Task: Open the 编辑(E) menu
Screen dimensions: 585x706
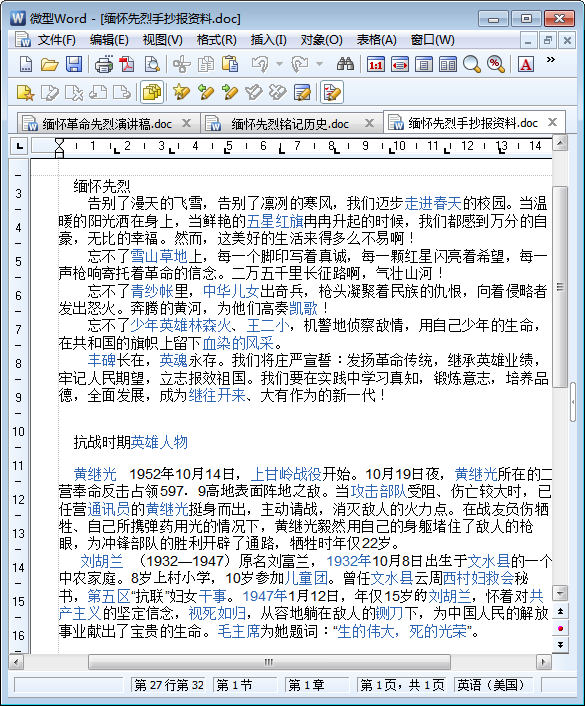Action: click(x=109, y=40)
